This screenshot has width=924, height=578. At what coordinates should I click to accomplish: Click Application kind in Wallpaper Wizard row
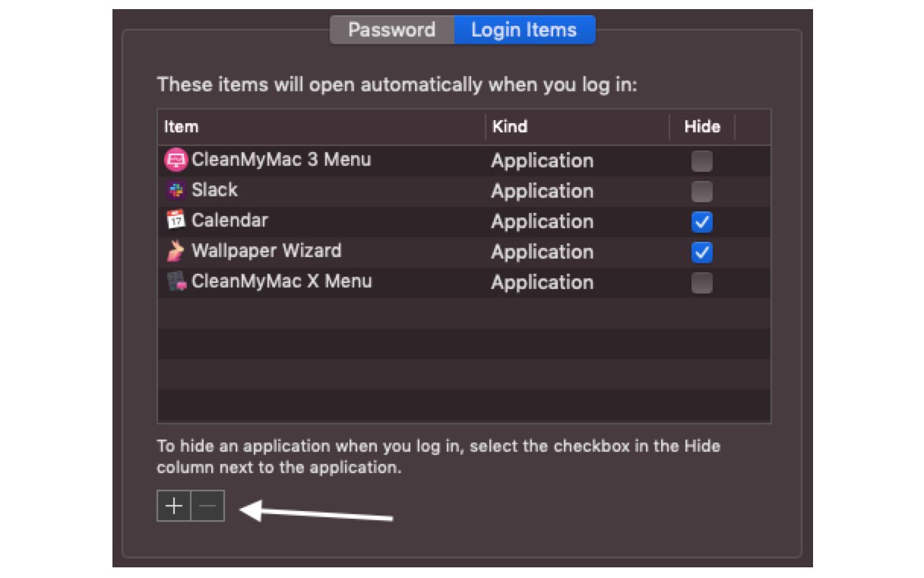click(543, 252)
